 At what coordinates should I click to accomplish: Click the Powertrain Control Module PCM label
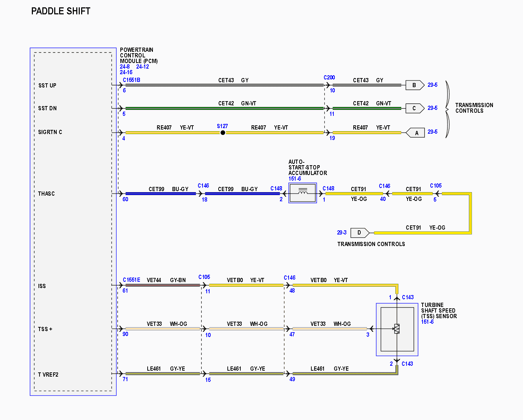(x=139, y=55)
